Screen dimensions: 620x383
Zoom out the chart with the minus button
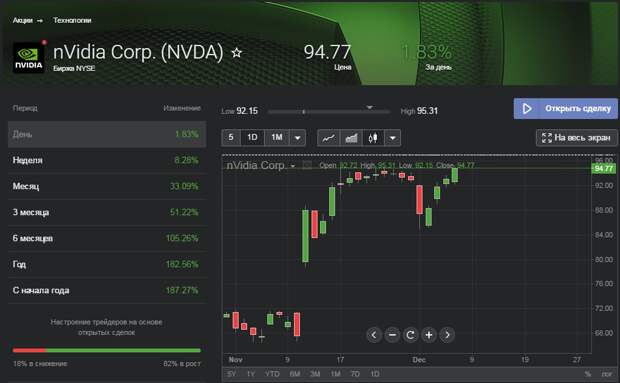click(x=392, y=335)
